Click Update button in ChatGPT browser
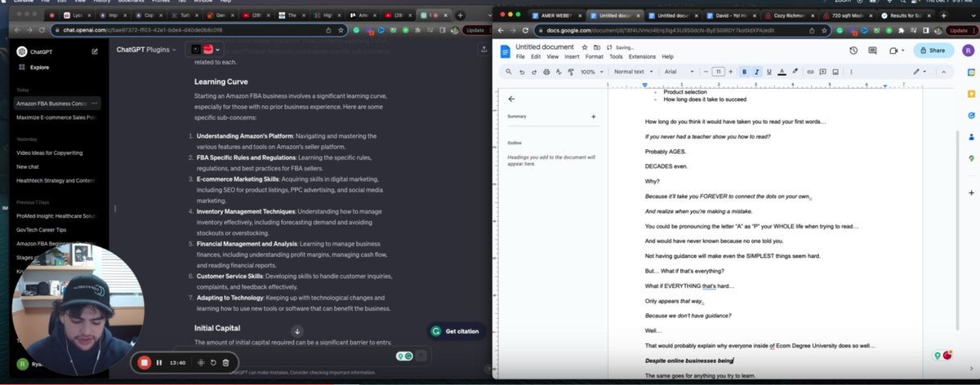 [476, 30]
